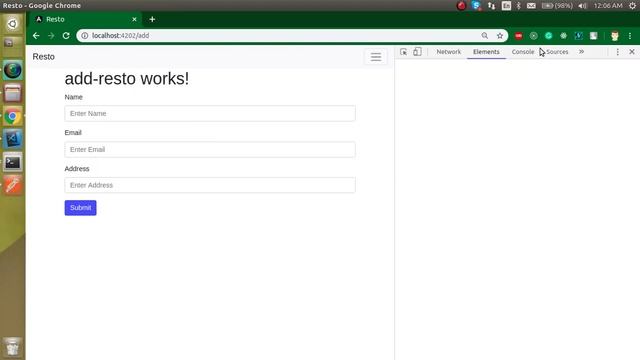Click the Resto brand link
Viewport: 640px width, 360px height.
(x=44, y=57)
